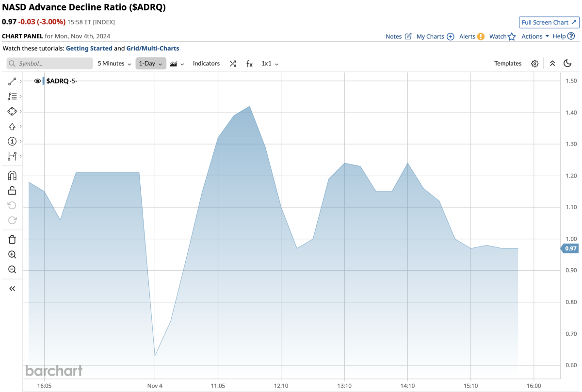This screenshot has height=392, width=582.
Task: Open the Actions menu
Action: coord(535,36)
